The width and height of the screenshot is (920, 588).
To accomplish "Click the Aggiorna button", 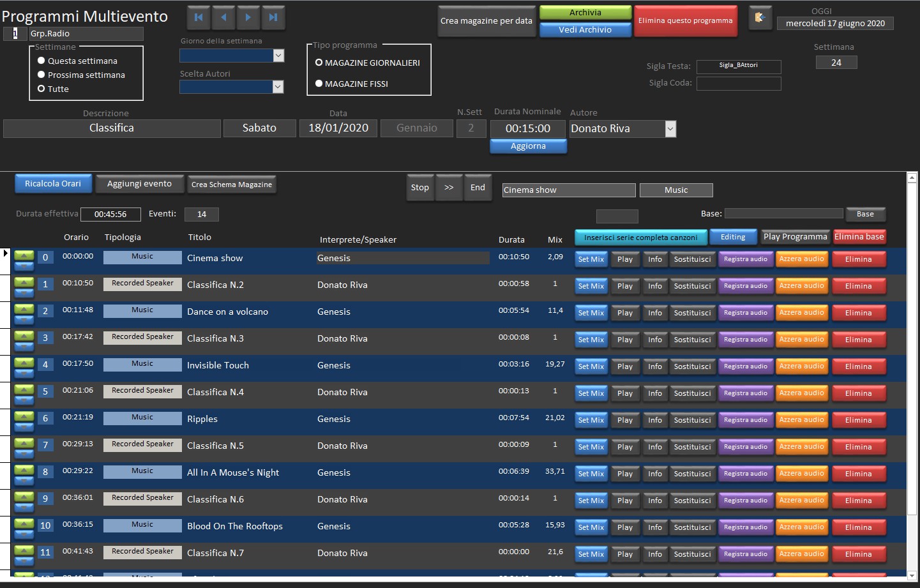I will [x=528, y=146].
